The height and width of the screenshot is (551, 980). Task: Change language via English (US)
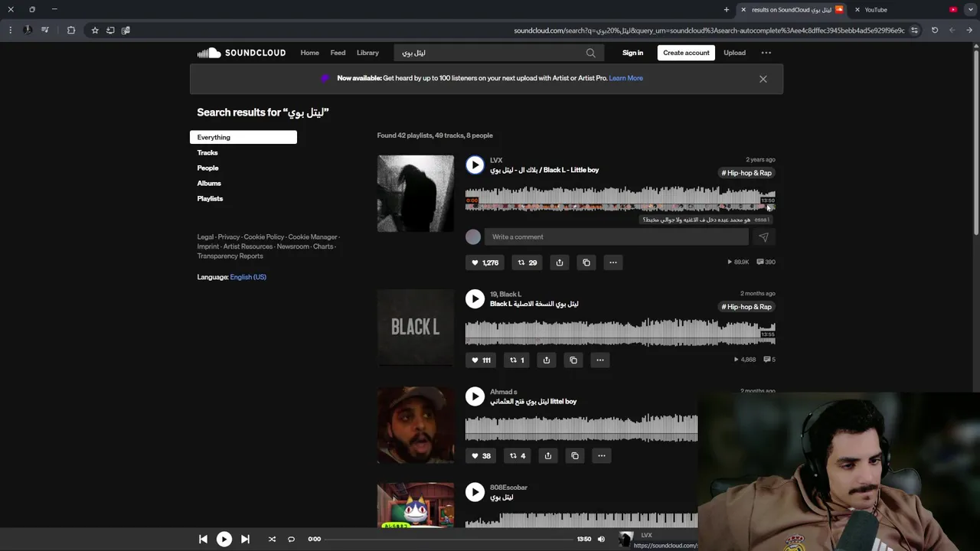(248, 277)
